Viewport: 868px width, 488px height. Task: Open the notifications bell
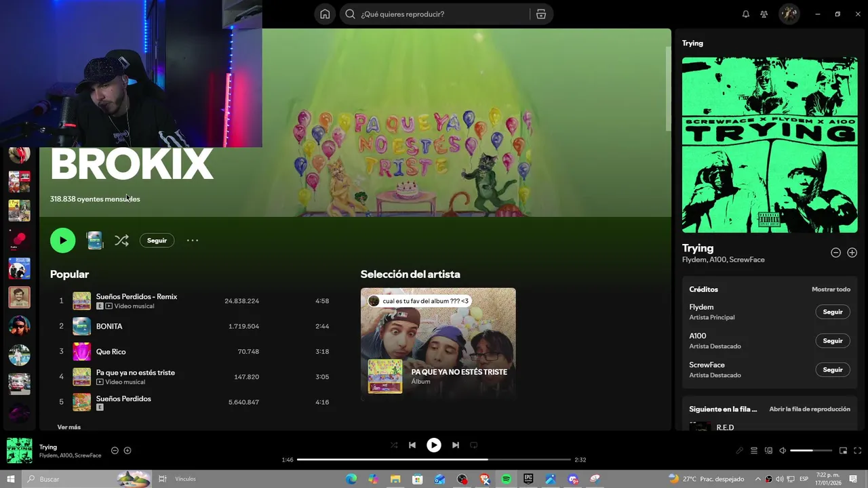[x=746, y=14]
